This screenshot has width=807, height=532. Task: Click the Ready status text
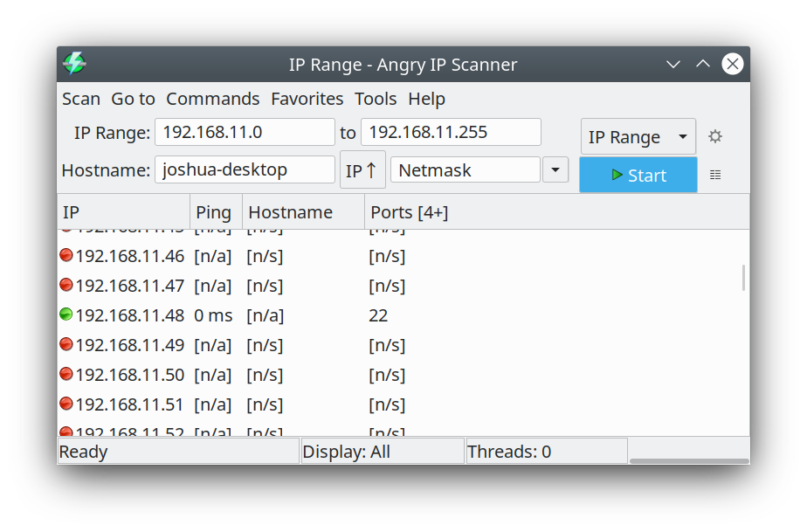(83, 451)
